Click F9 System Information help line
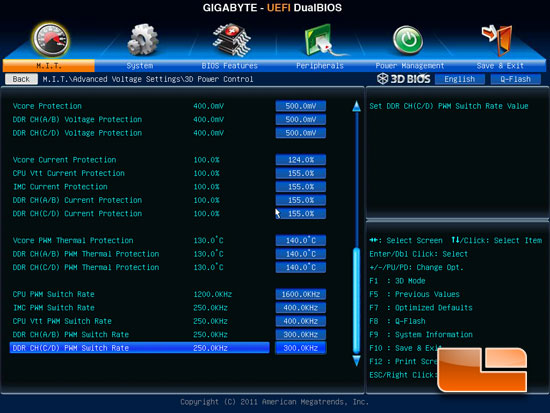Image resolution: width=550 pixels, height=413 pixels. [421, 334]
